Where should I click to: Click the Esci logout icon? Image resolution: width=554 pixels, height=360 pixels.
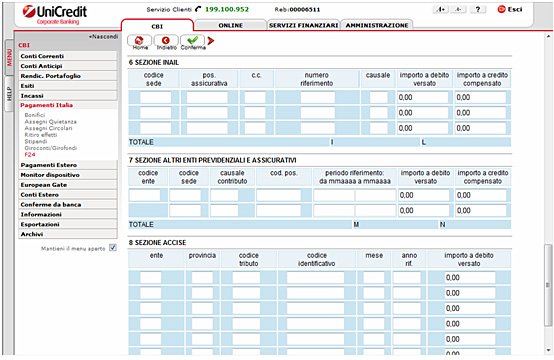[x=509, y=9]
